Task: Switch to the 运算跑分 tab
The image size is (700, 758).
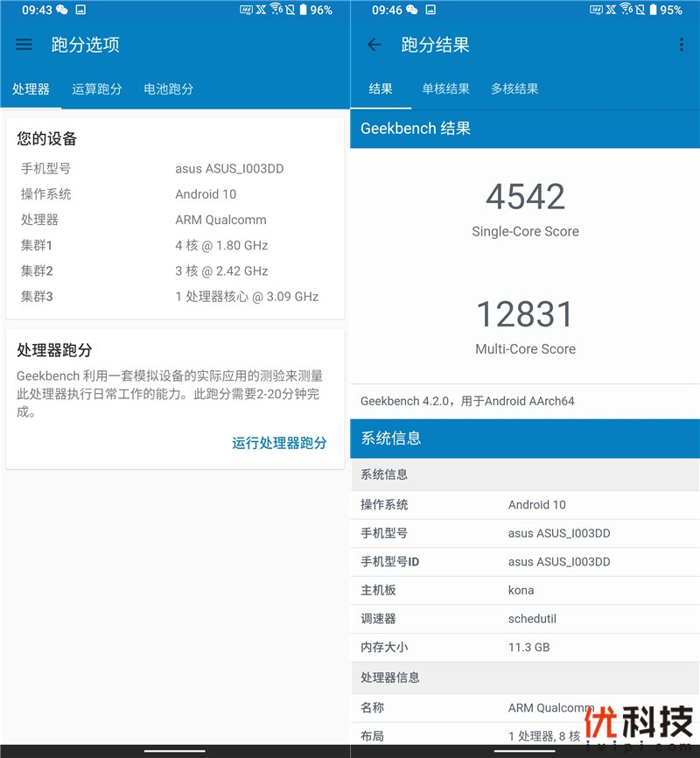Action: click(96, 89)
